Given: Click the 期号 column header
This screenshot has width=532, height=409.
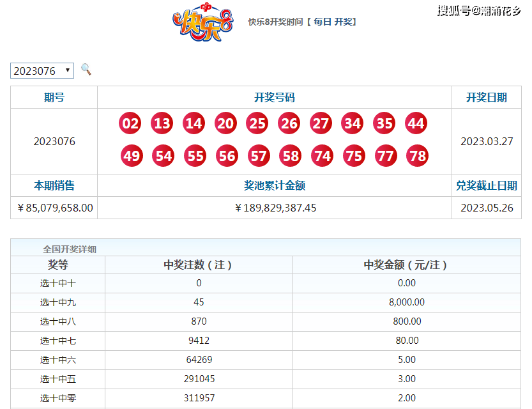Looking at the screenshot, I should click(x=54, y=97).
